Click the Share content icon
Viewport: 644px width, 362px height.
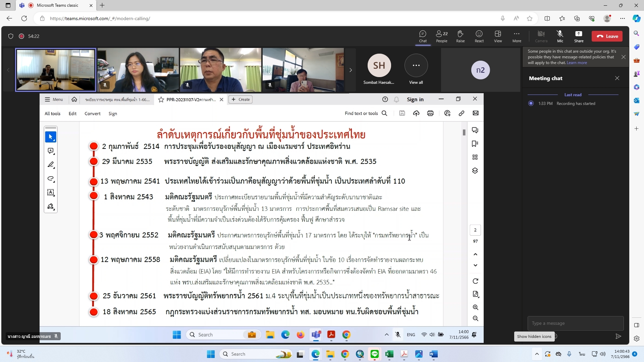pos(579,36)
